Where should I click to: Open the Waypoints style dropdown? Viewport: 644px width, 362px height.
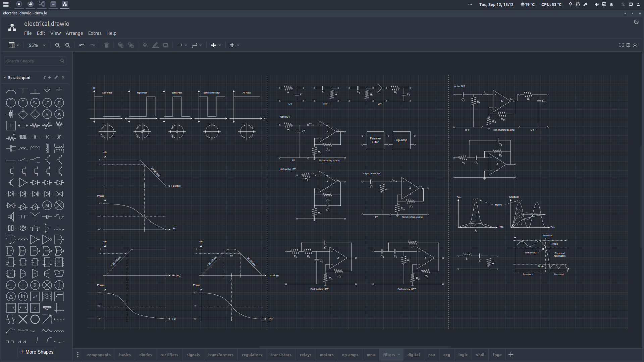[x=197, y=45]
